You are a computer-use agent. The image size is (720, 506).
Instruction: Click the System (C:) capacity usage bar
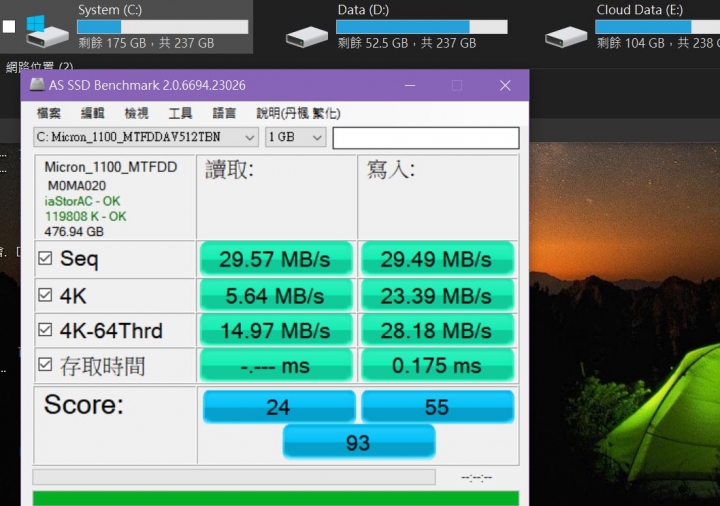[x=163, y=27]
